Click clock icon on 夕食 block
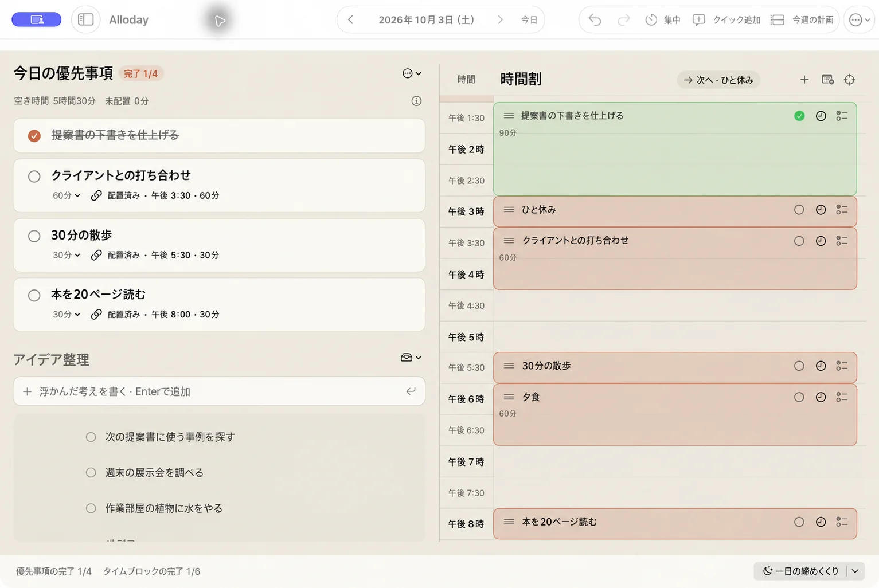The width and height of the screenshot is (879, 588). [821, 397]
